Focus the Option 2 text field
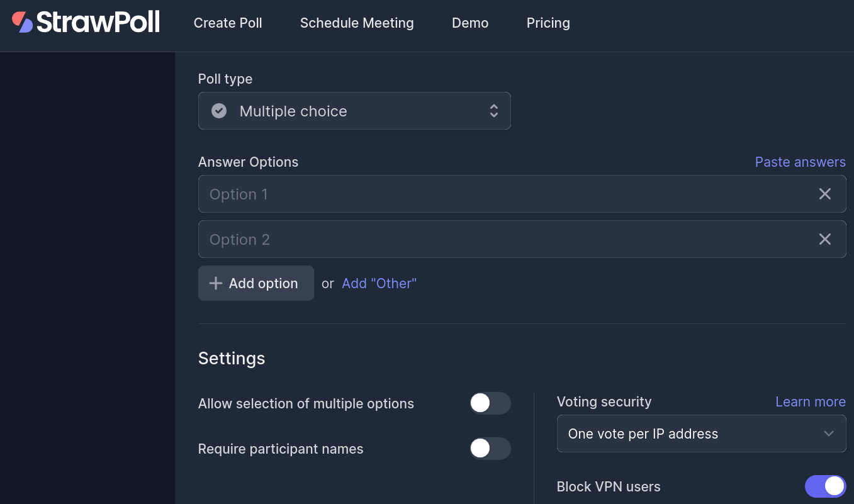 503,239
